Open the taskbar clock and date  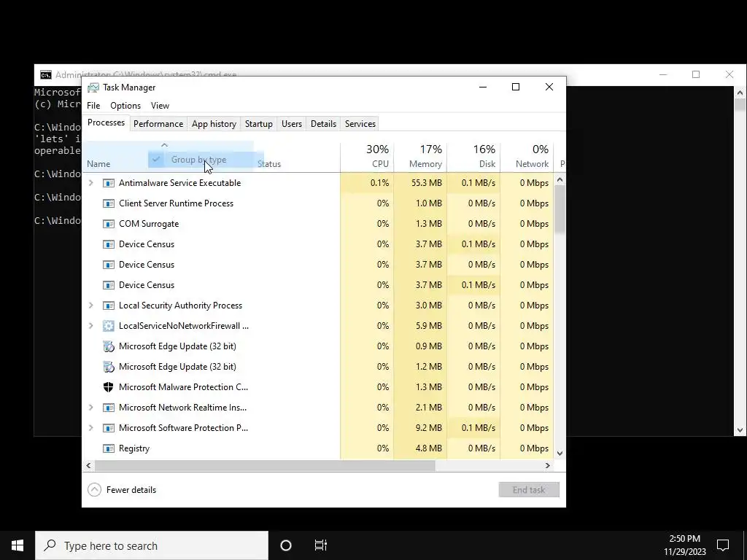(685, 545)
